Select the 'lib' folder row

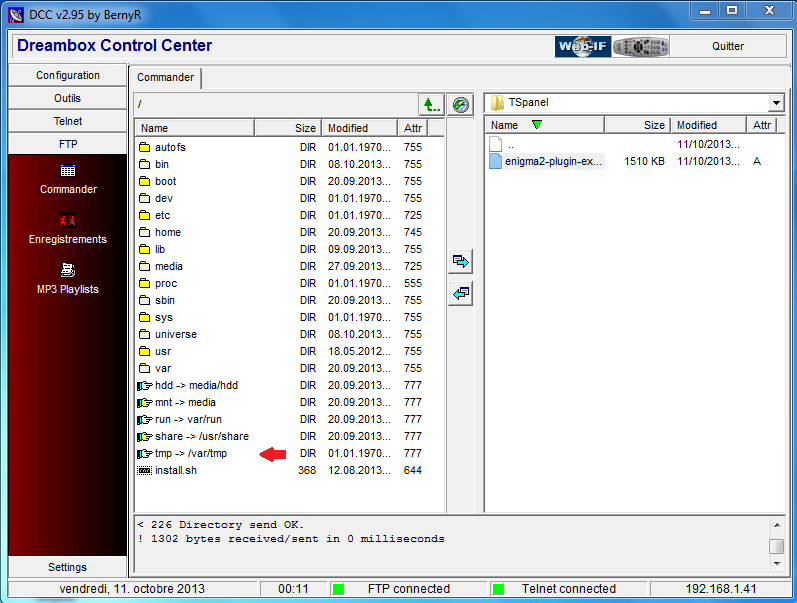[290, 250]
